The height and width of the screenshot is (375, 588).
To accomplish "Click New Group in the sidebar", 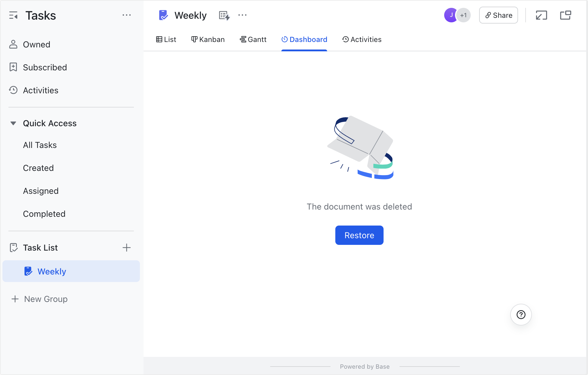I will tap(46, 299).
